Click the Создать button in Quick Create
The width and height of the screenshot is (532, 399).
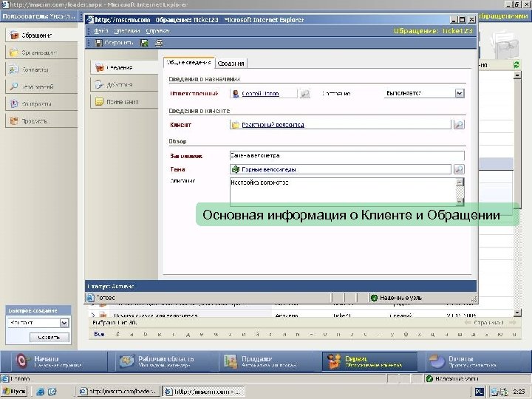point(50,337)
